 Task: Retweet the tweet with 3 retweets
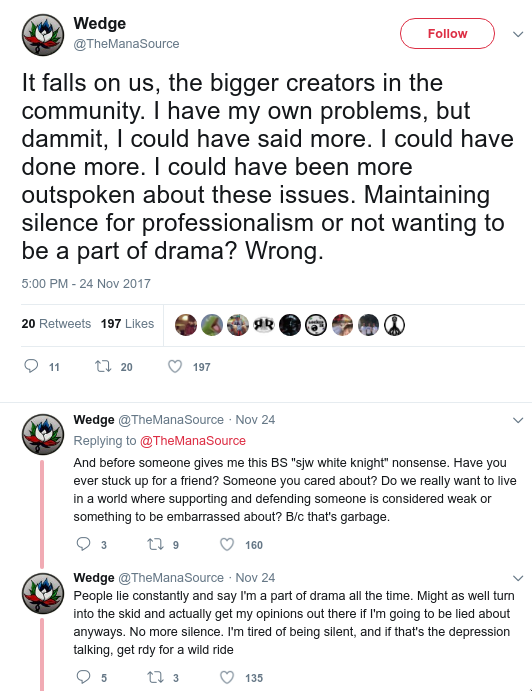(x=155, y=677)
